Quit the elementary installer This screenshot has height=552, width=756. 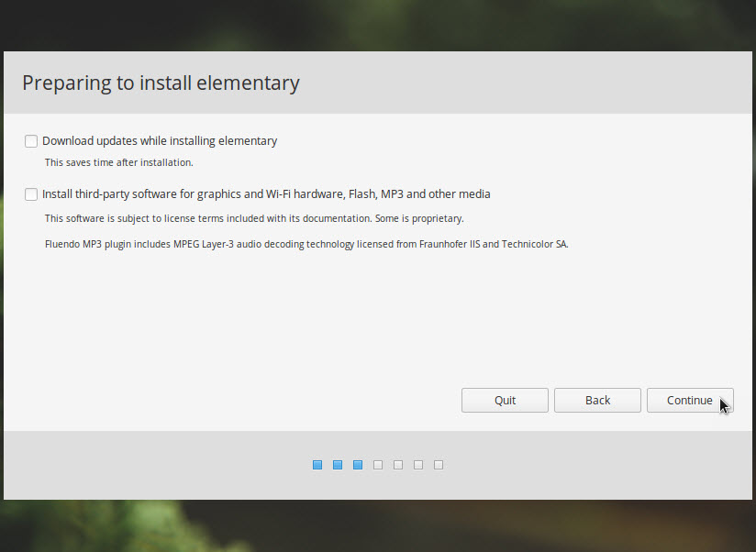[x=505, y=401]
